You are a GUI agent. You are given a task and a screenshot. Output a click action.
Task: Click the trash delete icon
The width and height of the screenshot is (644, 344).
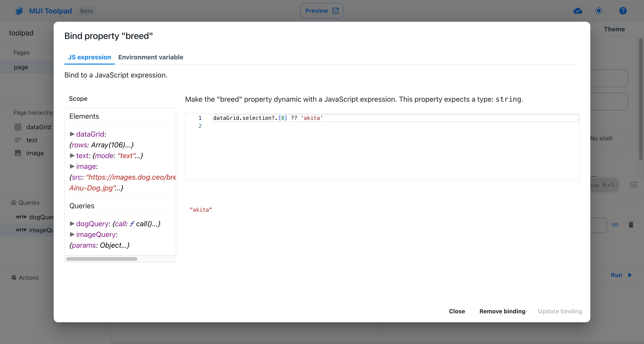pos(631,225)
